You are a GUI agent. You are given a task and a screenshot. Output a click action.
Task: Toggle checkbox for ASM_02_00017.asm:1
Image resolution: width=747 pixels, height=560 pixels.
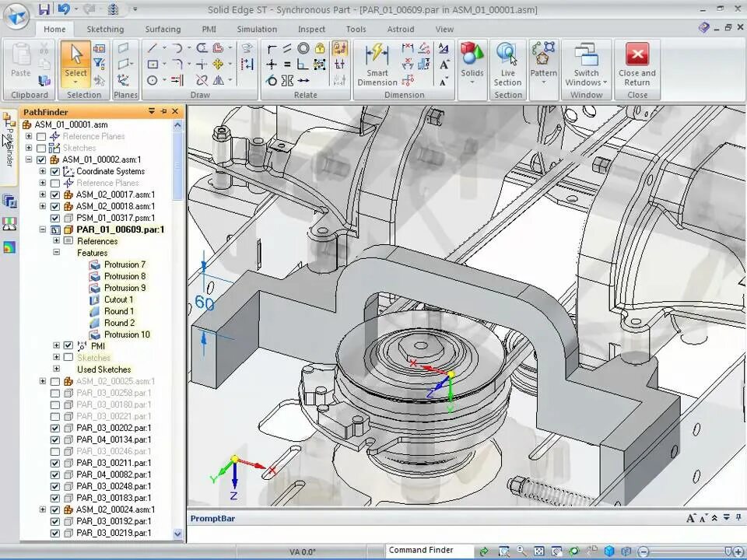[x=54, y=194]
